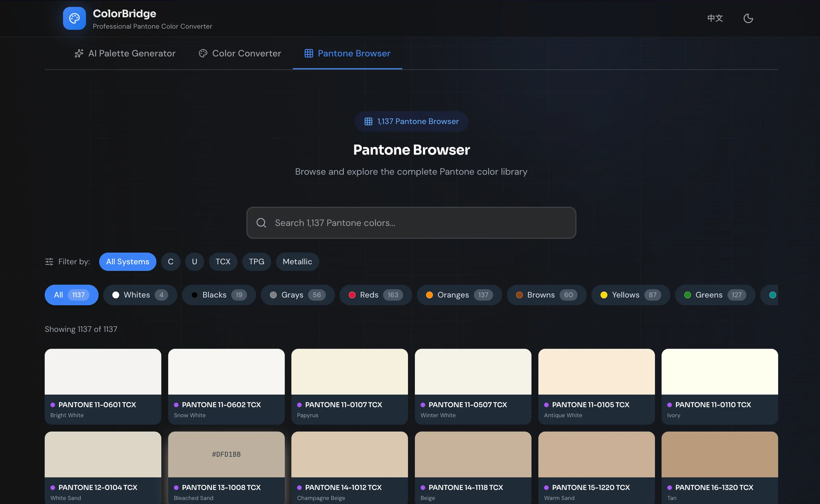Click the Filter by sliders icon
This screenshot has width=820, height=504.
(49, 262)
